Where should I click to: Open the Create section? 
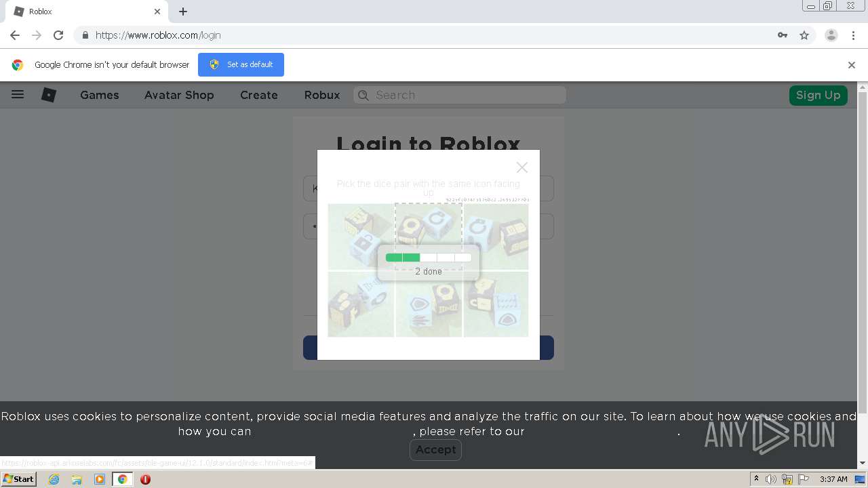[x=259, y=95]
